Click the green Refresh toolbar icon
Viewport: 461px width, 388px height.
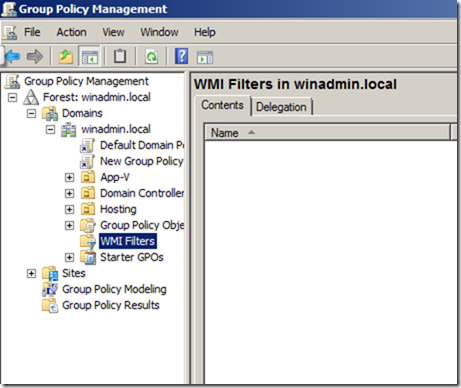point(152,56)
